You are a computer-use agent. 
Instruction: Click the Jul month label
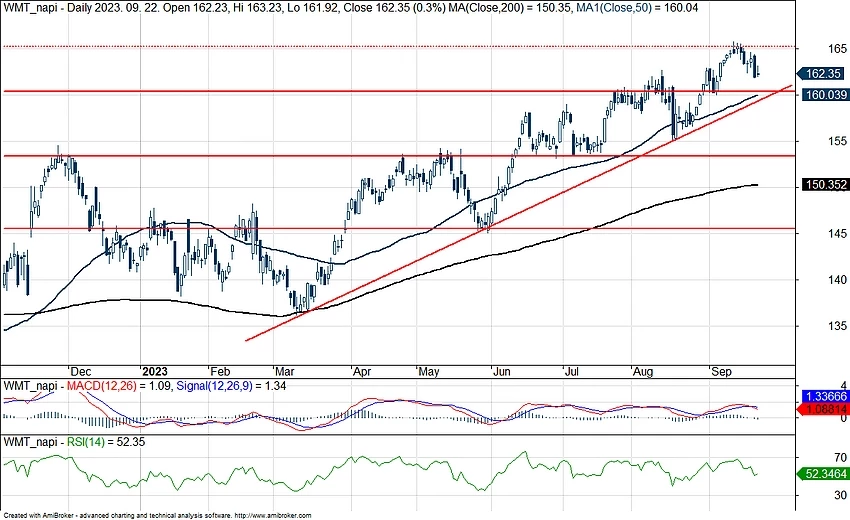click(x=571, y=372)
